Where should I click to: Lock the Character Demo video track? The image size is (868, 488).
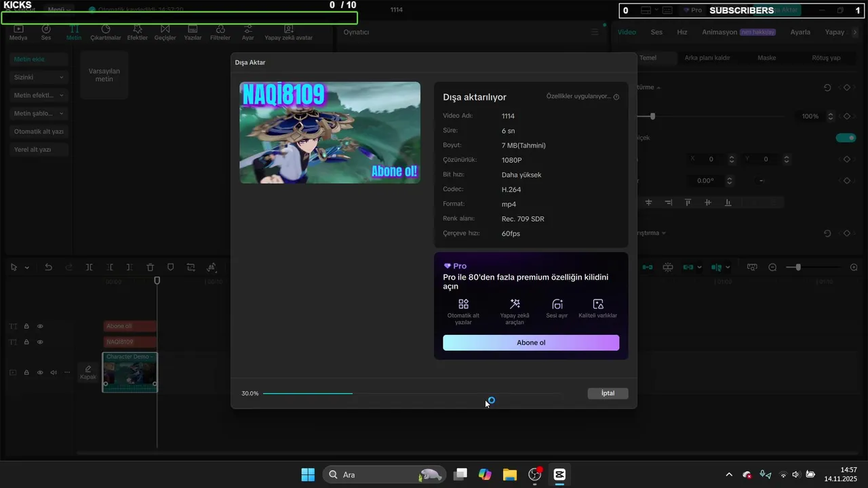coord(26,372)
